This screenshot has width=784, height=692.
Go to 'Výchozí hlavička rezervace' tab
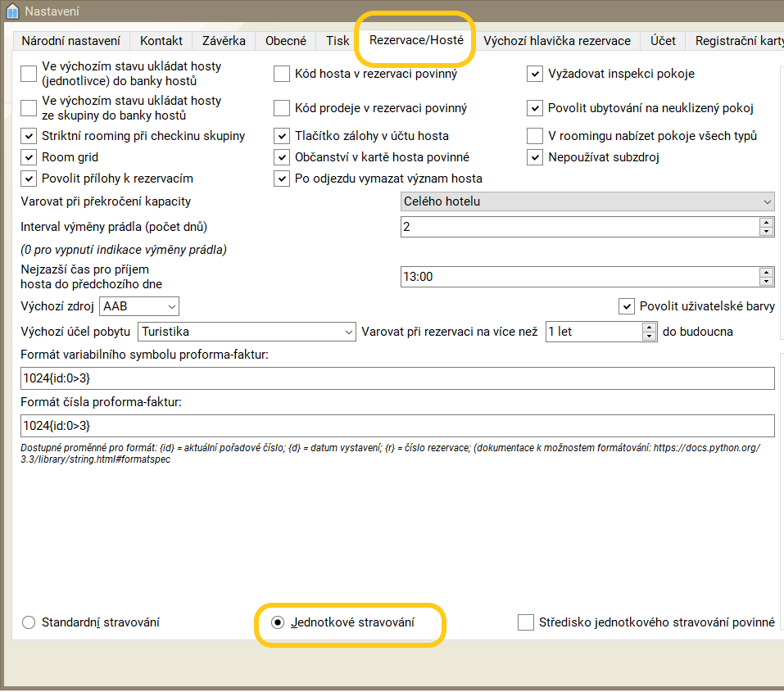557,41
